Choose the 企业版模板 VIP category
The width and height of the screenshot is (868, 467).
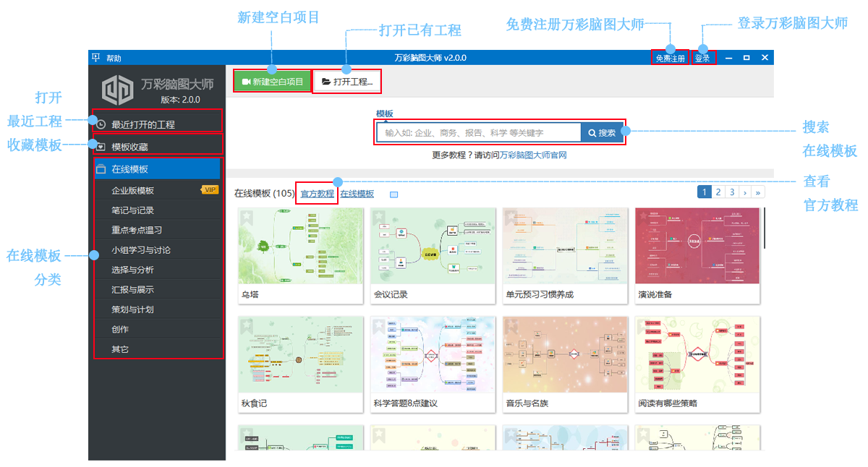pos(133,191)
